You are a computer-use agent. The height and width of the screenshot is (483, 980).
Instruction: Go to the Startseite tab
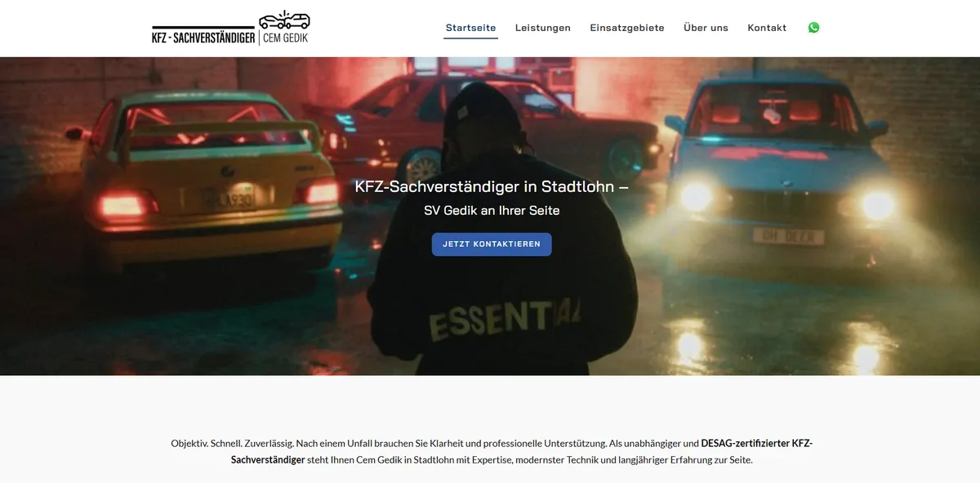(470, 28)
